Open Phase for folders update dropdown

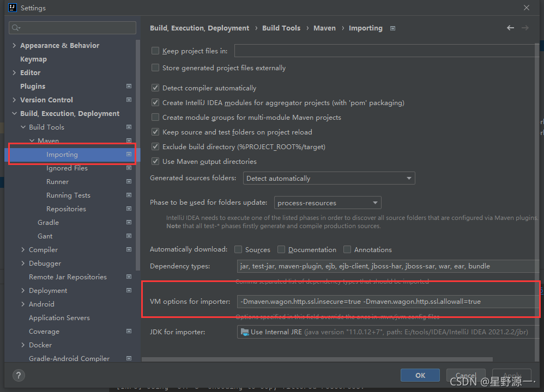pos(328,203)
